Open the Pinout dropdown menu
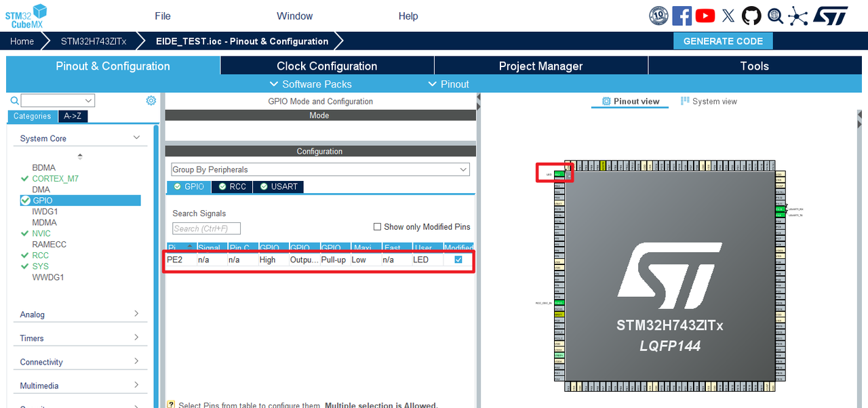Viewport: 868px width, 408px height. click(x=448, y=84)
